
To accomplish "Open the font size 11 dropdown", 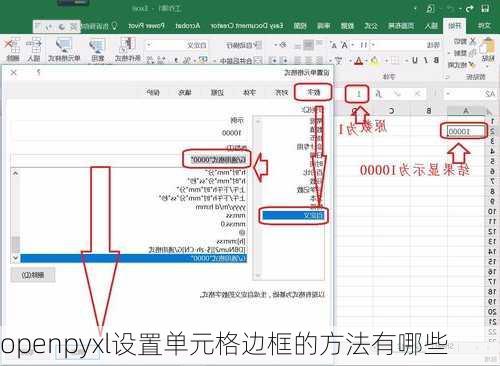I will [x=353, y=45].
